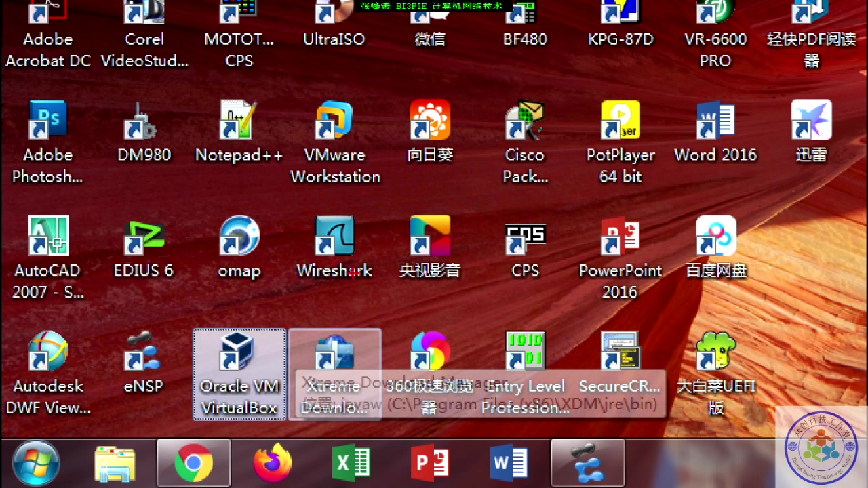This screenshot has height=488, width=868.
Task: Open 大白菜UEFI版 desktop icon
Action: coord(715,373)
